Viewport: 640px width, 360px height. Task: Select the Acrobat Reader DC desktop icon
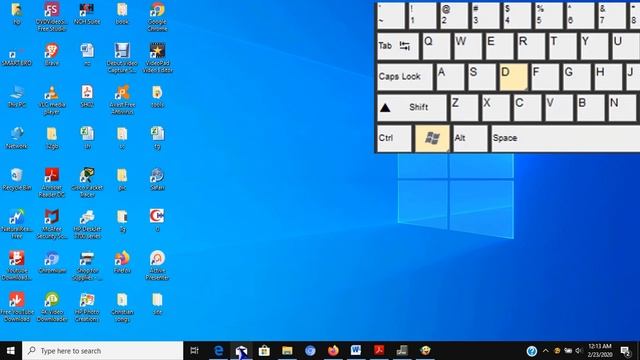tap(52, 182)
